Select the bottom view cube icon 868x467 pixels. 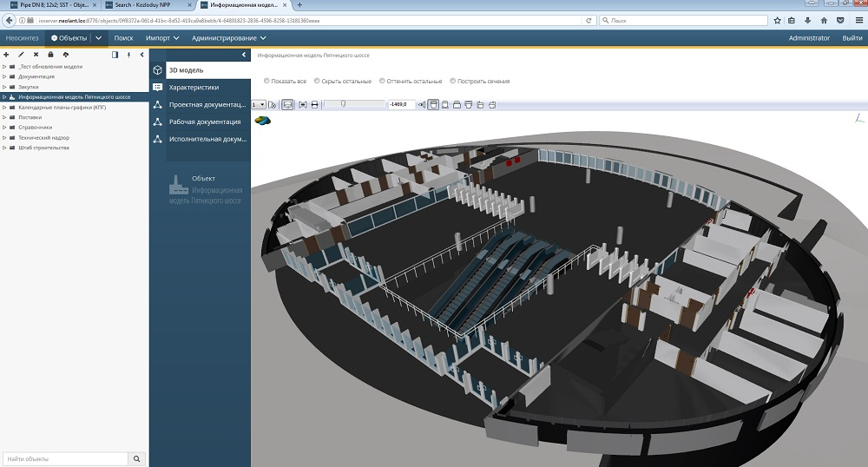(445, 104)
